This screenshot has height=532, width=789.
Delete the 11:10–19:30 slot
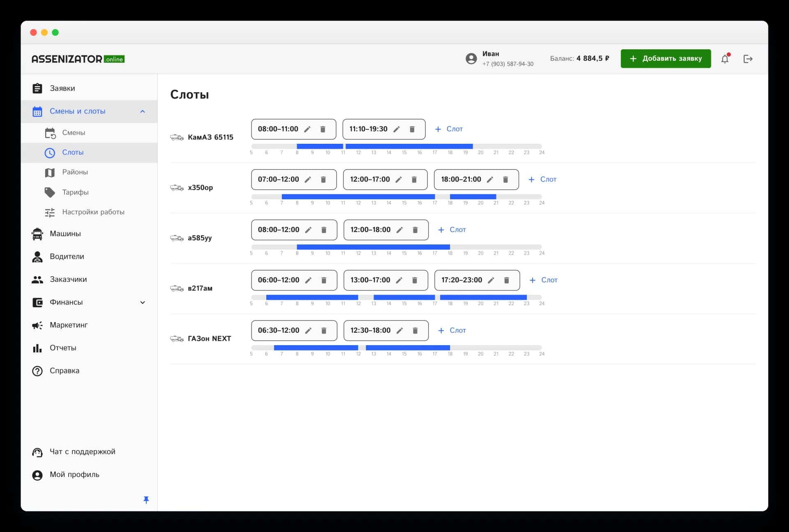[x=412, y=129]
